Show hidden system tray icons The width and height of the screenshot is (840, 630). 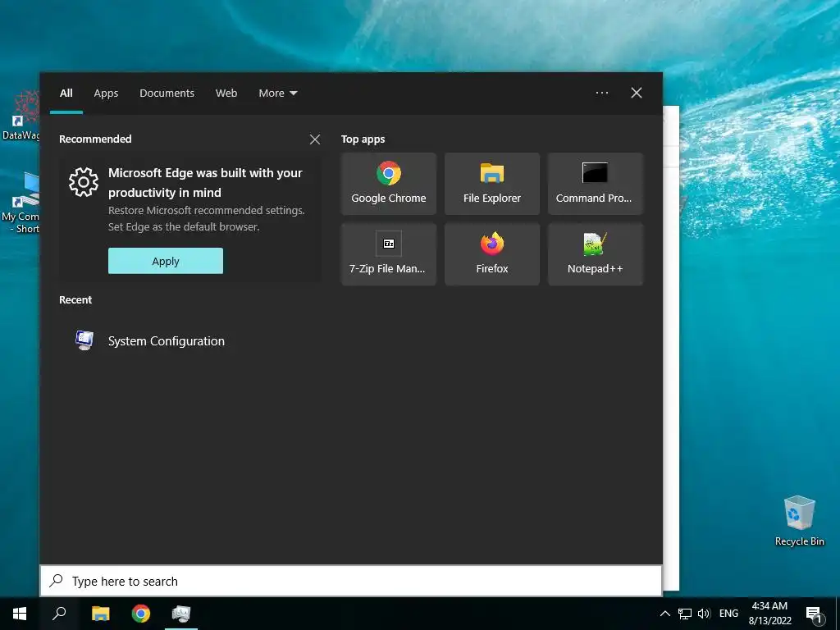(664, 614)
